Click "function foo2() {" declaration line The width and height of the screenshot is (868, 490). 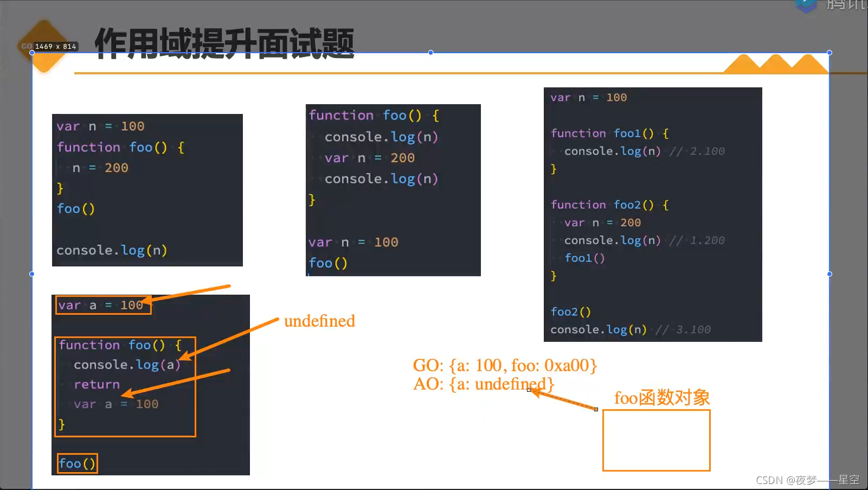[609, 205]
